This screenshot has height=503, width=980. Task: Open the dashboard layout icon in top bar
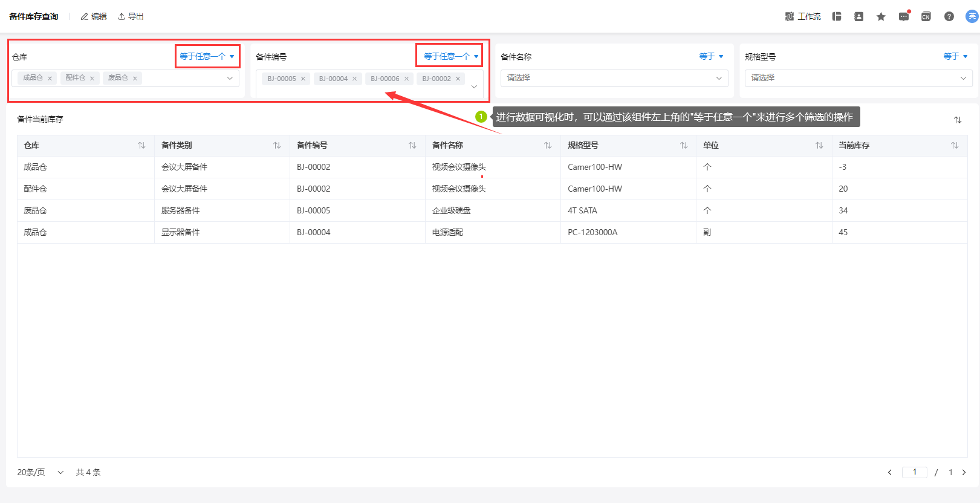[837, 16]
